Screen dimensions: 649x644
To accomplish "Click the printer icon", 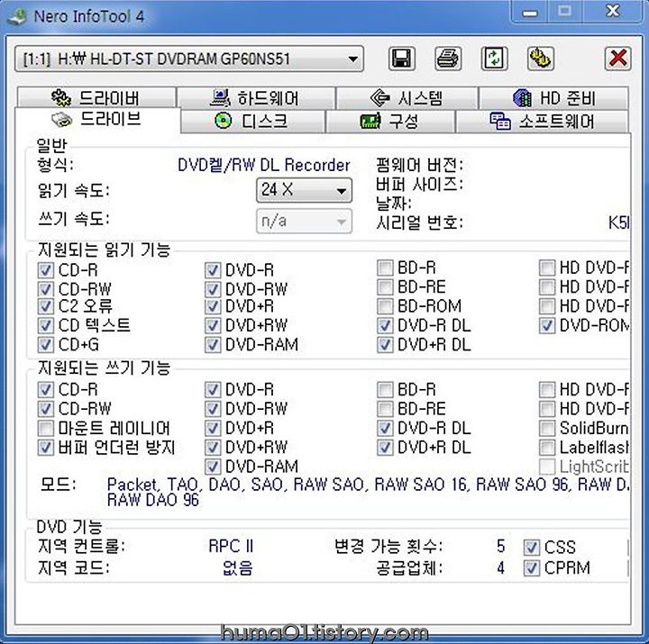I will [448, 59].
